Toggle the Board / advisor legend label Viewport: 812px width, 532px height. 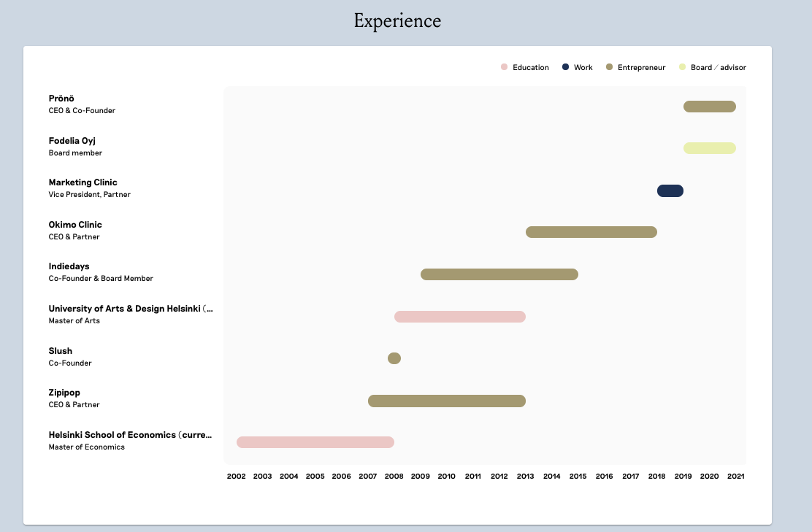pyautogui.click(x=719, y=67)
